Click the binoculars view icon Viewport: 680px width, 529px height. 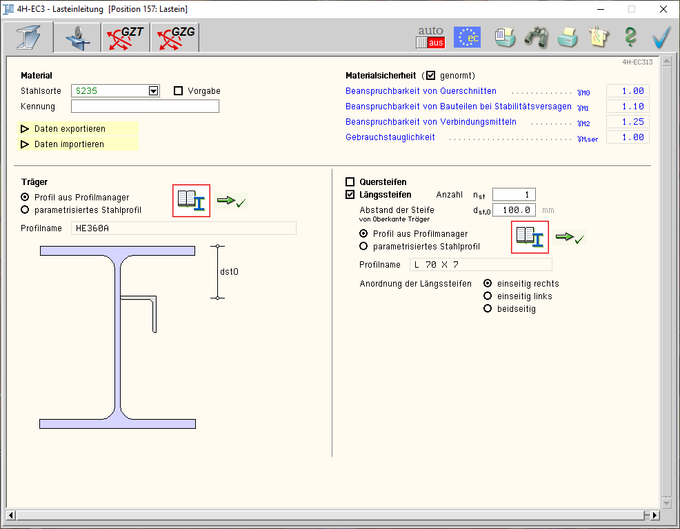(x=537, y=38)
